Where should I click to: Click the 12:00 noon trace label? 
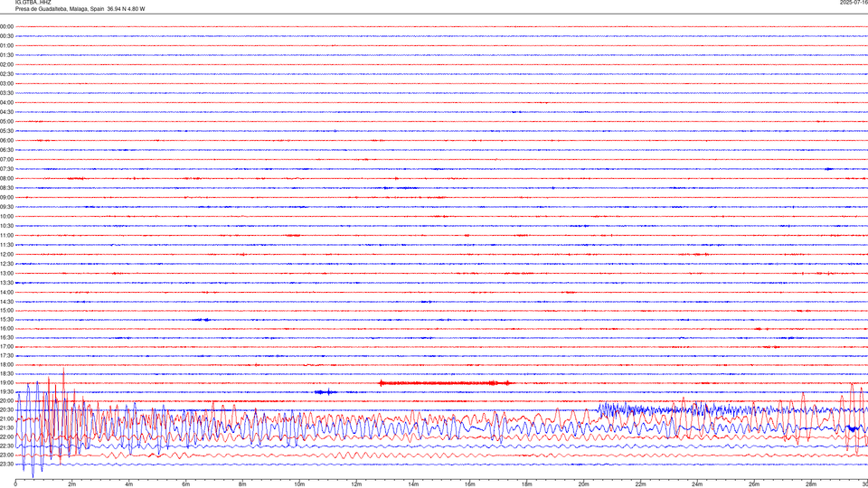[x=6, y=254]
